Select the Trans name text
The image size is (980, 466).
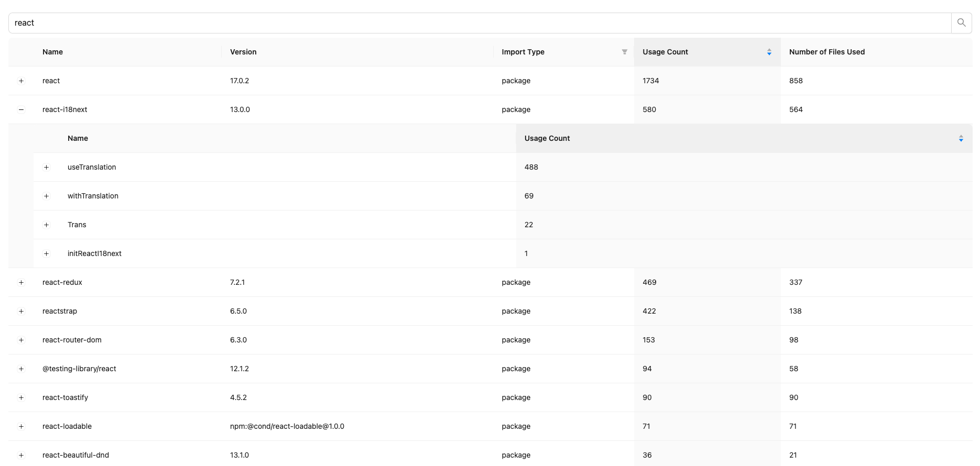[x=77, y=225]
